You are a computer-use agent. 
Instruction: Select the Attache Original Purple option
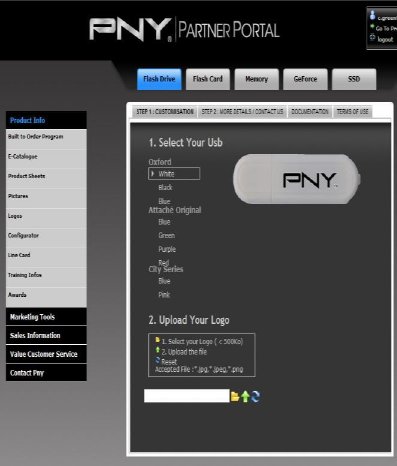(x=167, y=249)
